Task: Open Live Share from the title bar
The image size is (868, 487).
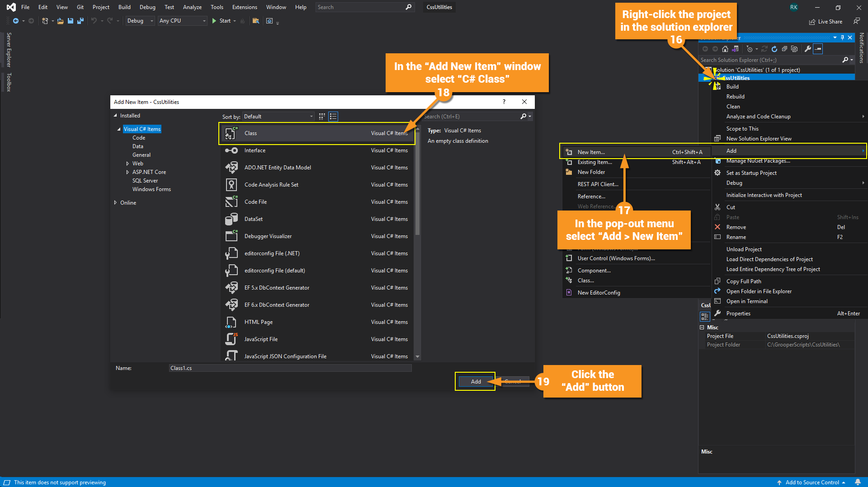Action: coord(826,22)
